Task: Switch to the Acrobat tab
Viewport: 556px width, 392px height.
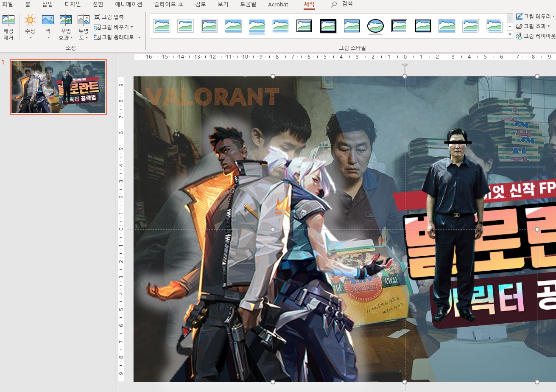Action: [278, 4]
